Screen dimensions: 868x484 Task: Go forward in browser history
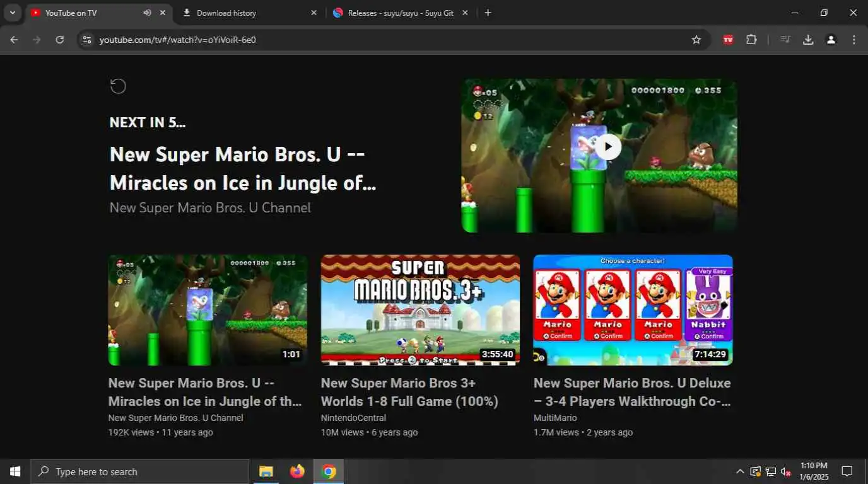tap(37, 40)
